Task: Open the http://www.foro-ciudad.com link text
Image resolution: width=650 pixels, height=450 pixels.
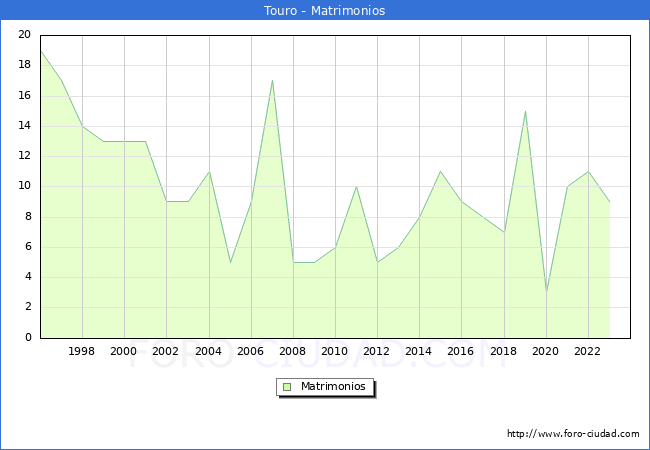Action: point(573,434)
